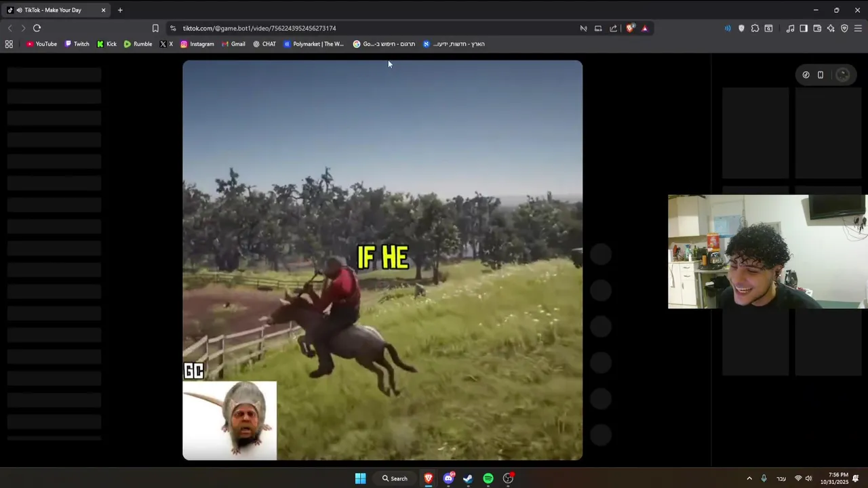Open Polymarket bookmark
Viewport: 868px width, 488px height.
[313, 44]
